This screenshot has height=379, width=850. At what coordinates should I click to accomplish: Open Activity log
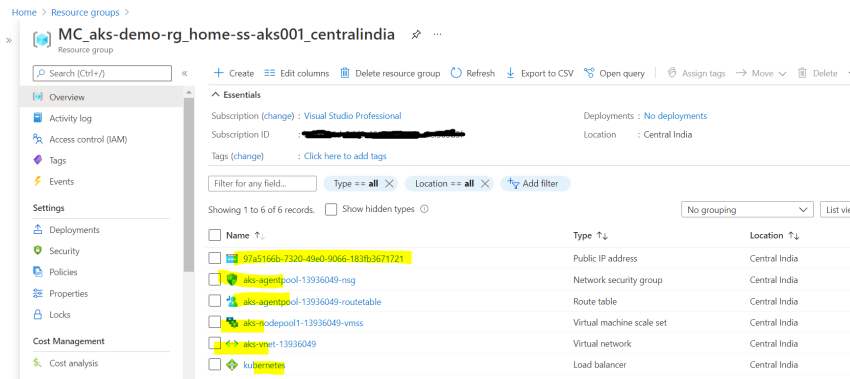[x=70, y=118]
